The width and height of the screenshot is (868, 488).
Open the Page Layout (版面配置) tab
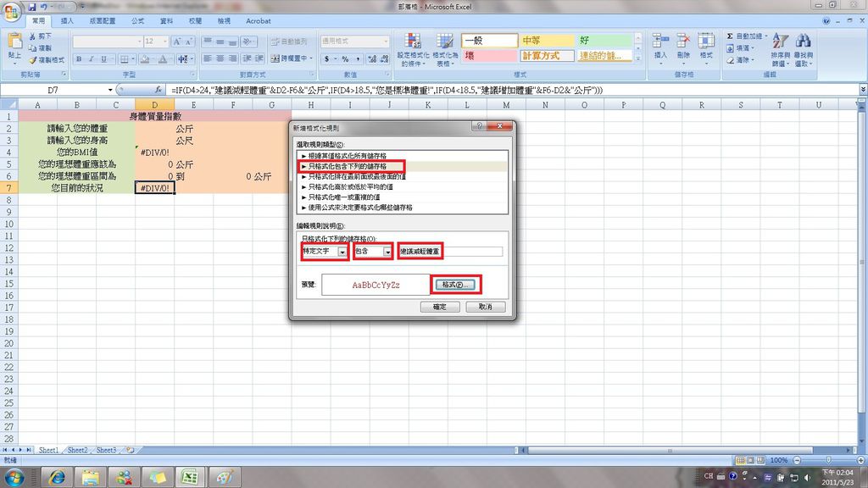pyautogui.click(x=103, y=21)
